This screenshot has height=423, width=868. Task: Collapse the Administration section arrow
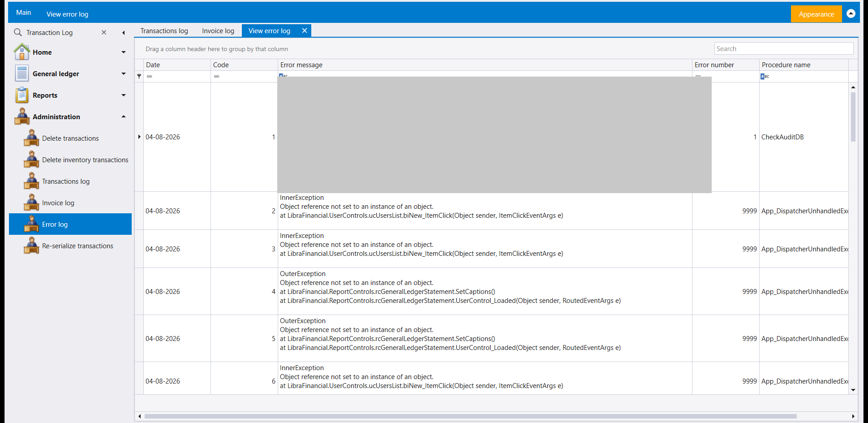tap(124, 117)
